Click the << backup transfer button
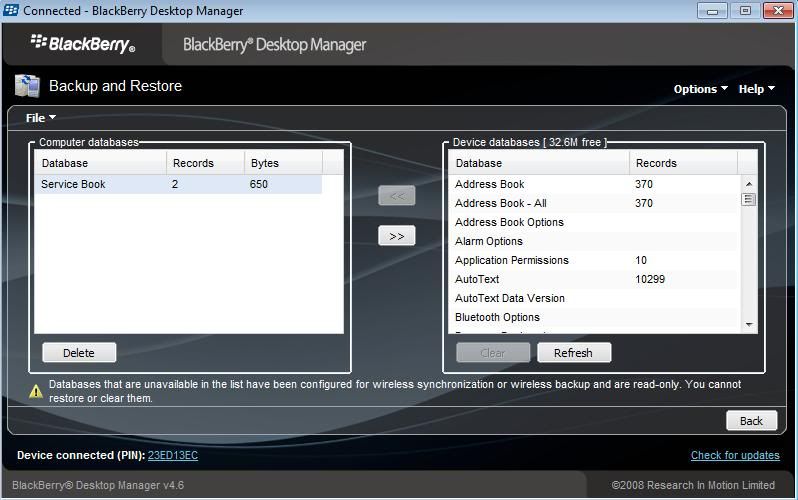 click(396, 196)
